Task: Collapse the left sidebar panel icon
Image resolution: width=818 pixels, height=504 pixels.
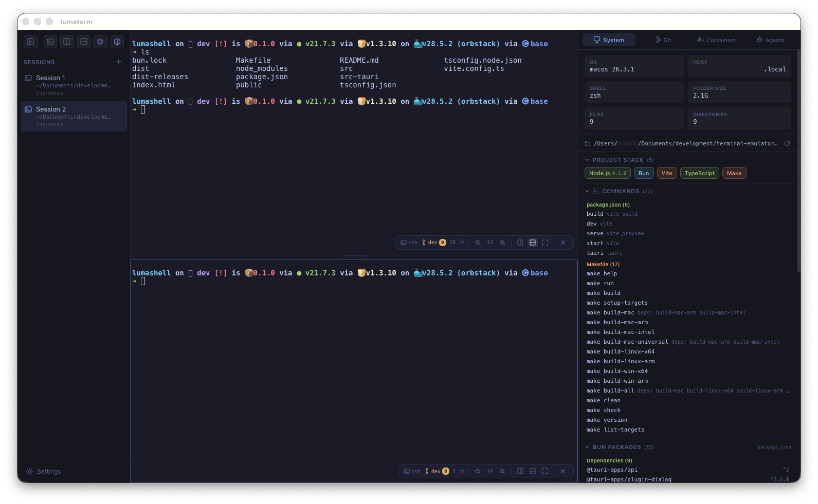Action: pyautogui.click(x=30, y=42)
